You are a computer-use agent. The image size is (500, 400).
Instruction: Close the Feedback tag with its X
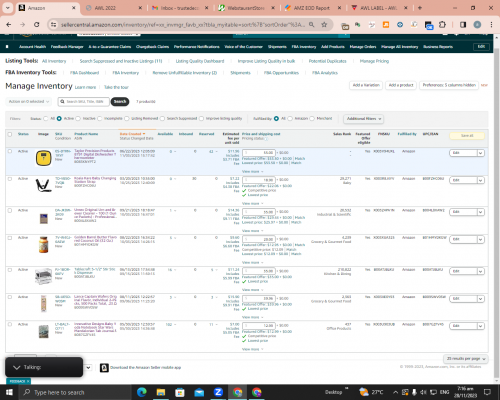[28, 381]
